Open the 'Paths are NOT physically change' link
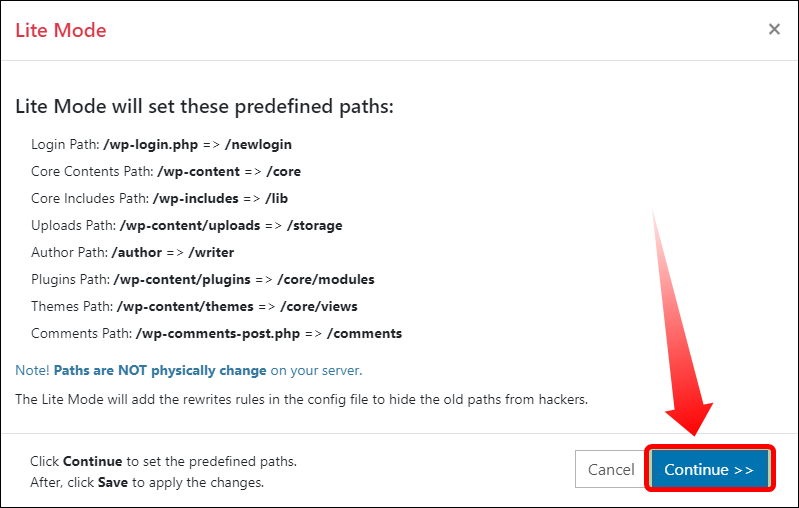Screen dimensions: 799x508 pos(160,370)
